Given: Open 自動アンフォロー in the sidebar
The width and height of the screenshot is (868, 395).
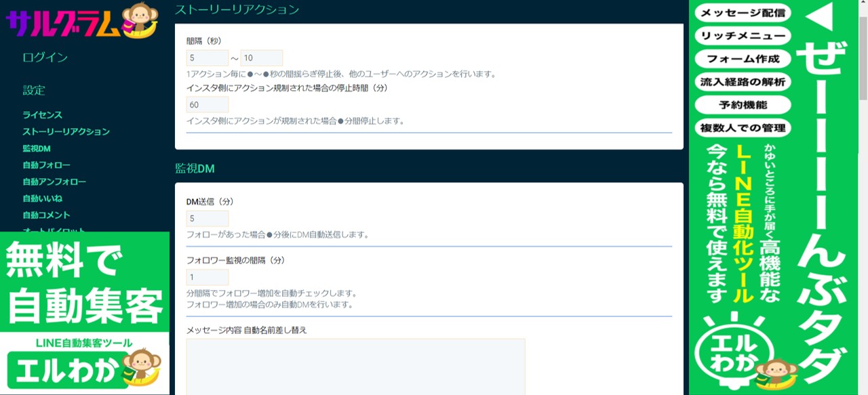Looking at the screenshot, I should coord(54,182).
